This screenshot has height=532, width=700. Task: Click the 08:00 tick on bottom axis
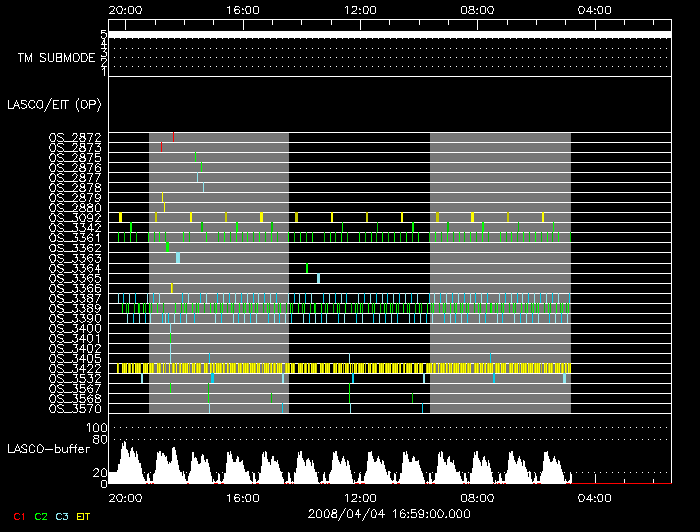tap(477, 497)
